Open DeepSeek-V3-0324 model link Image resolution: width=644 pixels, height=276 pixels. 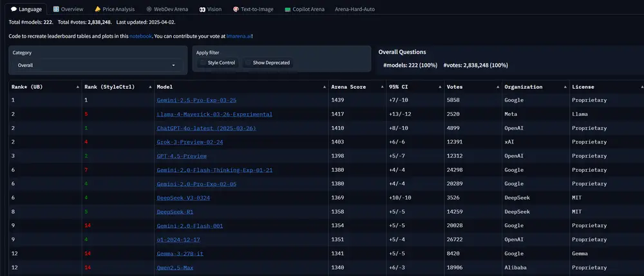click(183, 198)
